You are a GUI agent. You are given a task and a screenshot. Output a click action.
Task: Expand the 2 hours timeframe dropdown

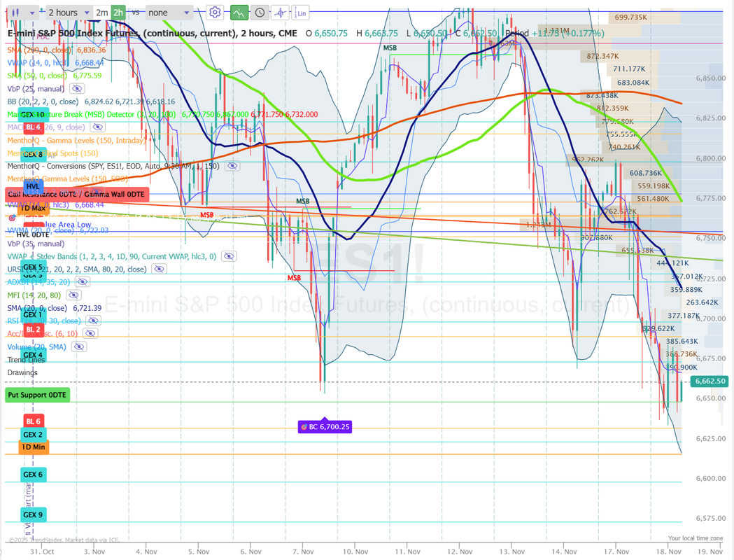67,13
